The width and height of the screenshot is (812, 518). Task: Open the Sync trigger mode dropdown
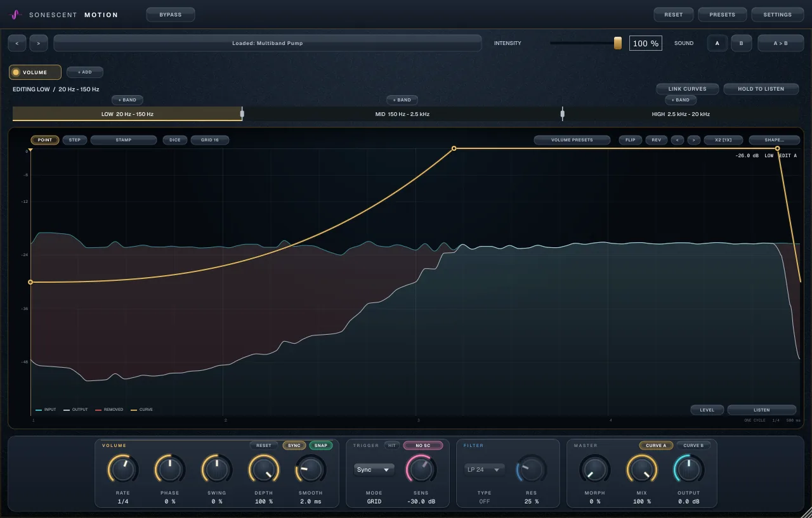pyautogui.click(x=374, y=470)
